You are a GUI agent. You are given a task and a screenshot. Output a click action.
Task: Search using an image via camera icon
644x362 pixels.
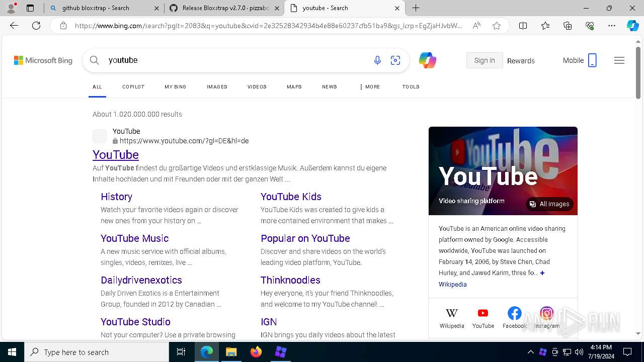tap(395, 60)
